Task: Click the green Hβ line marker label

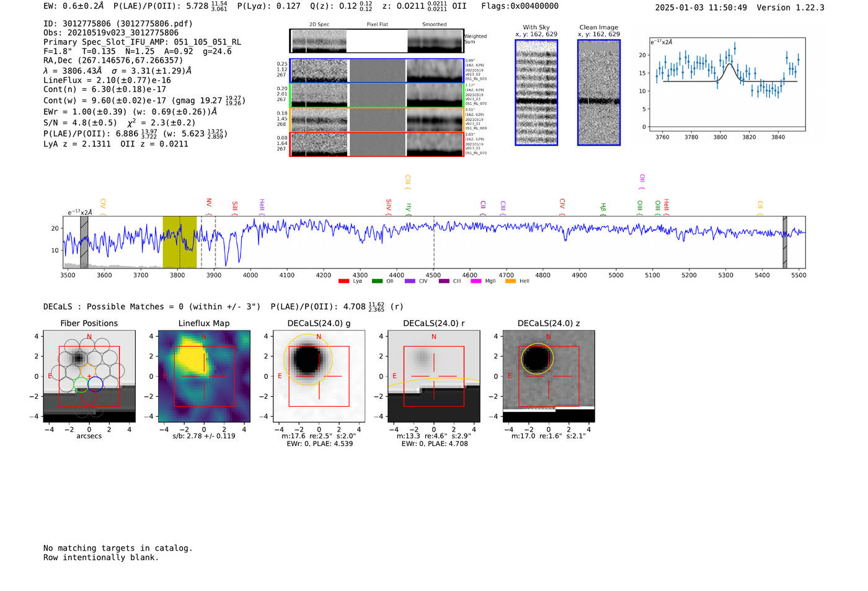Action: 603,208
